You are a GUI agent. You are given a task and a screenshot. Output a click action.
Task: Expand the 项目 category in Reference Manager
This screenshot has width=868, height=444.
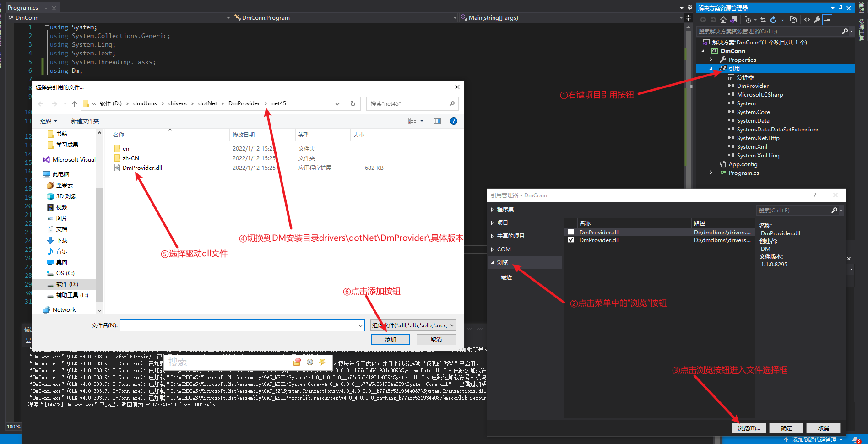493,223
